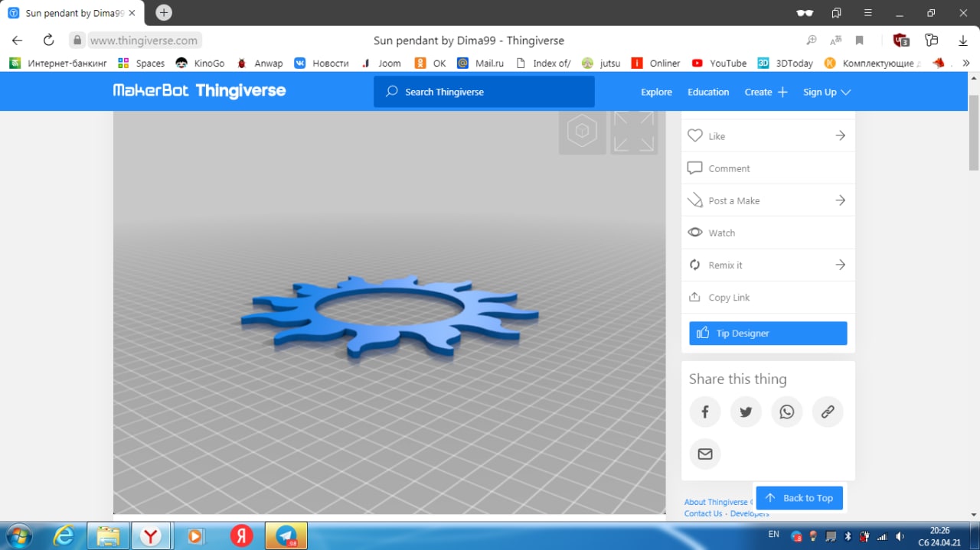Click the Post a Make option
The height and width of the screenshot is (550, 980).
(x=768, y=200)
